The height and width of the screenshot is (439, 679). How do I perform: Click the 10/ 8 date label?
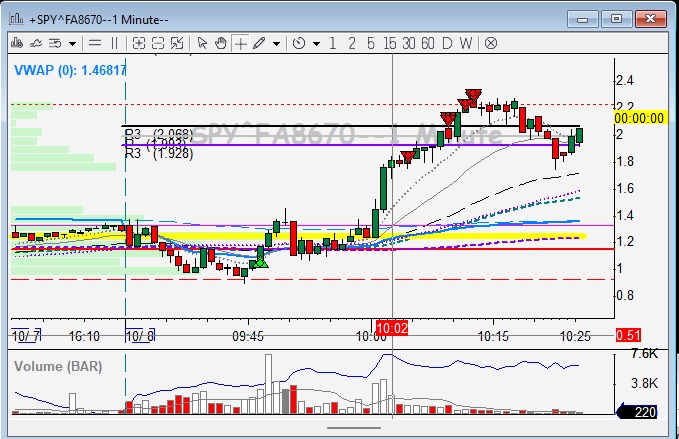[x=140, y=336]
